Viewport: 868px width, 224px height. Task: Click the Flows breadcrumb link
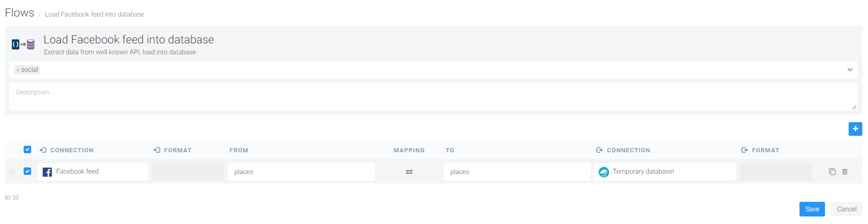19,13
